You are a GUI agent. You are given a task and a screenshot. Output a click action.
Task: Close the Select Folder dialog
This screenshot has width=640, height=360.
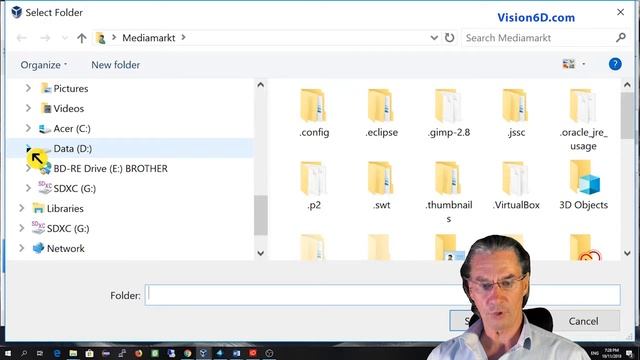[x=620, y=12]
